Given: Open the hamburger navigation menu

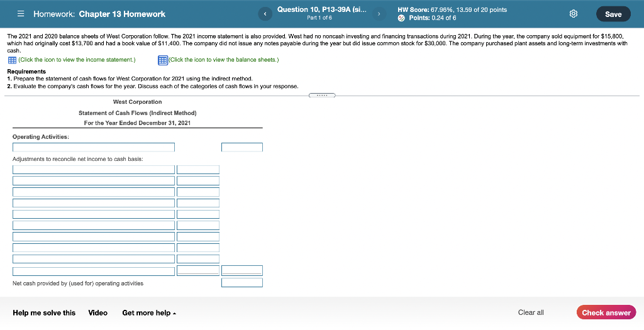Looking at the screenshot, I should click(21, 14).
